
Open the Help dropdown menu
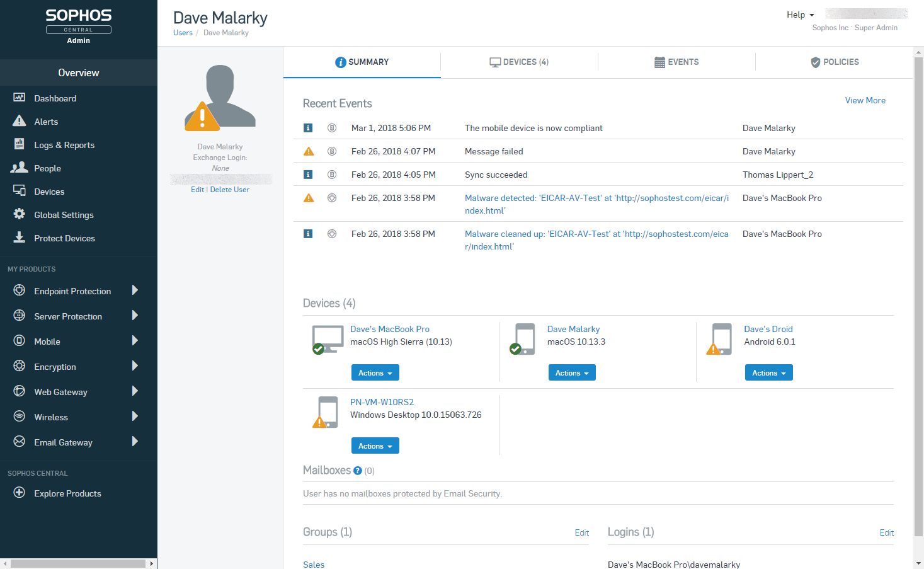click(800, 14)
